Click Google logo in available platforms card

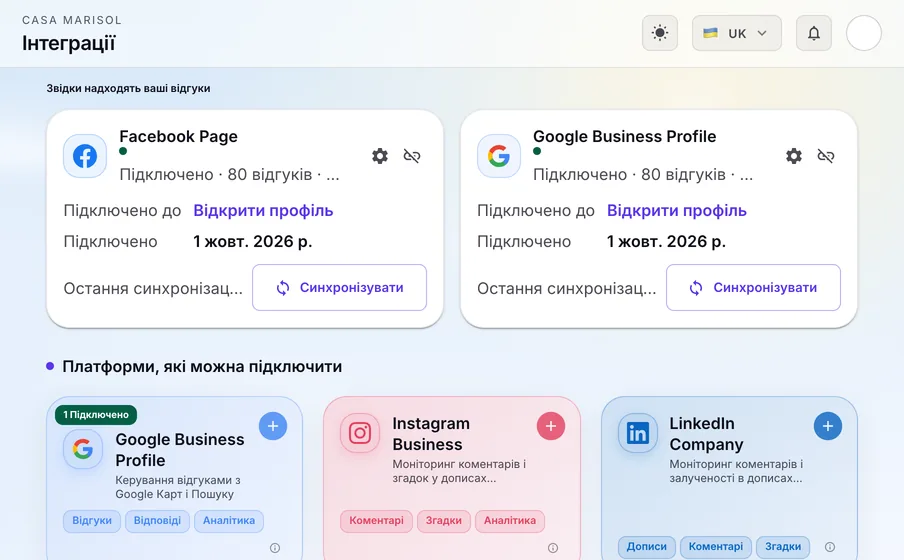tap(82, 449)
